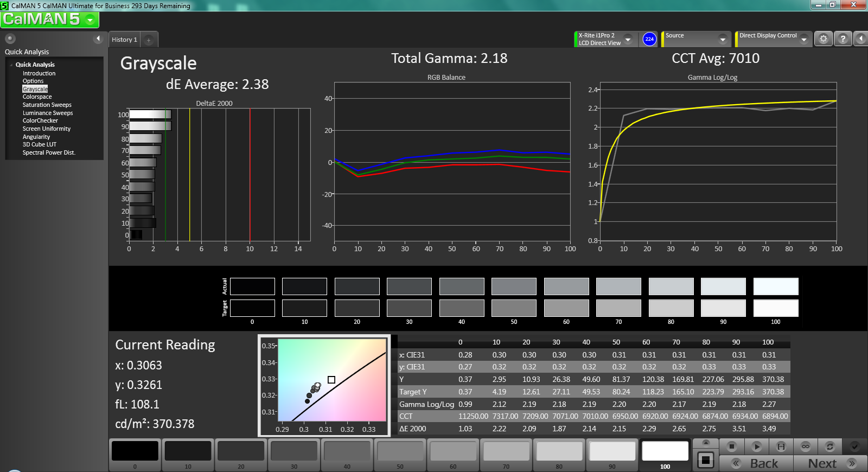The image size is (868, 472).
Task: Click the read single pattern bracket icon
Action: (781, 447)
